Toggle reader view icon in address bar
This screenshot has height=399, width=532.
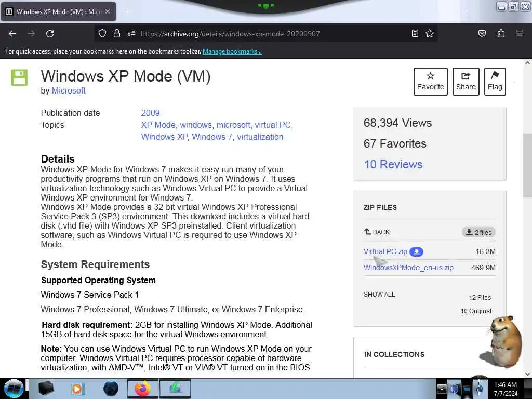tap(415, 33)
